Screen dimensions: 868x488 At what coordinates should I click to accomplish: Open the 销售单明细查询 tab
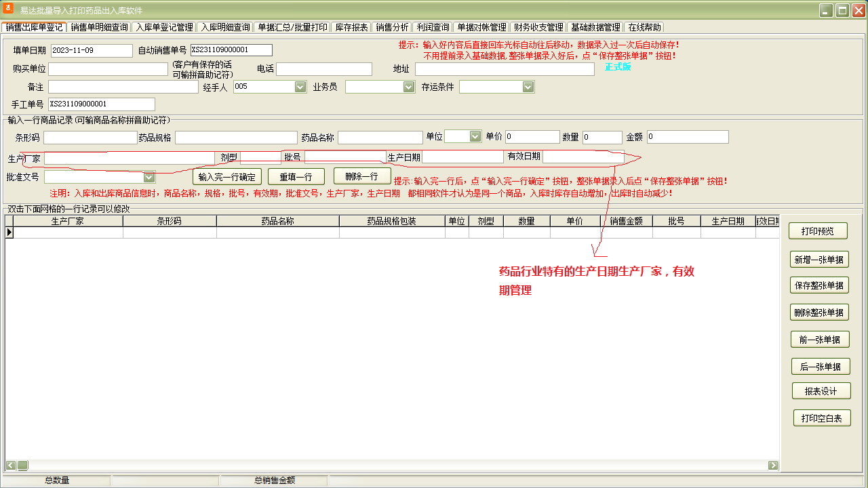[x=99, y=27]
